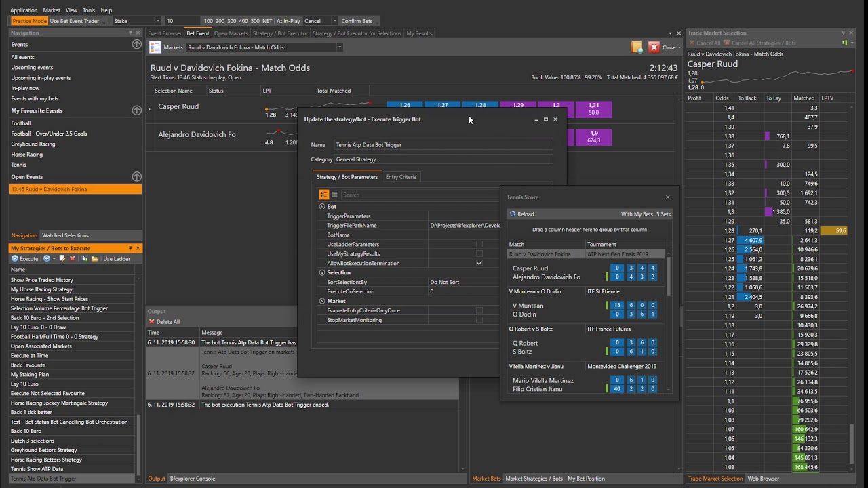Click the red close market icon near Close
The height and width of the screenshot is (488, 868).
pos(654,47)
